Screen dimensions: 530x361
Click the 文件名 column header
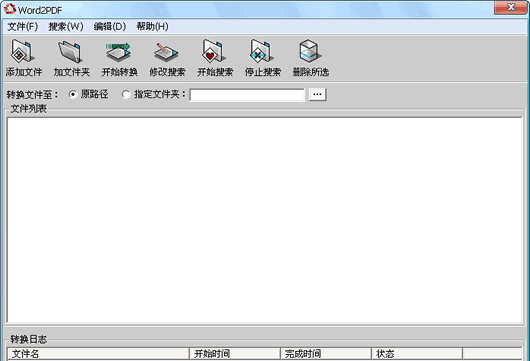[x=98, y=354]
